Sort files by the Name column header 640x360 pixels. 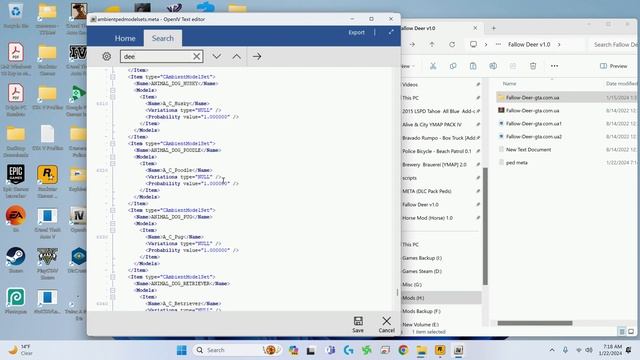[509, 84]
